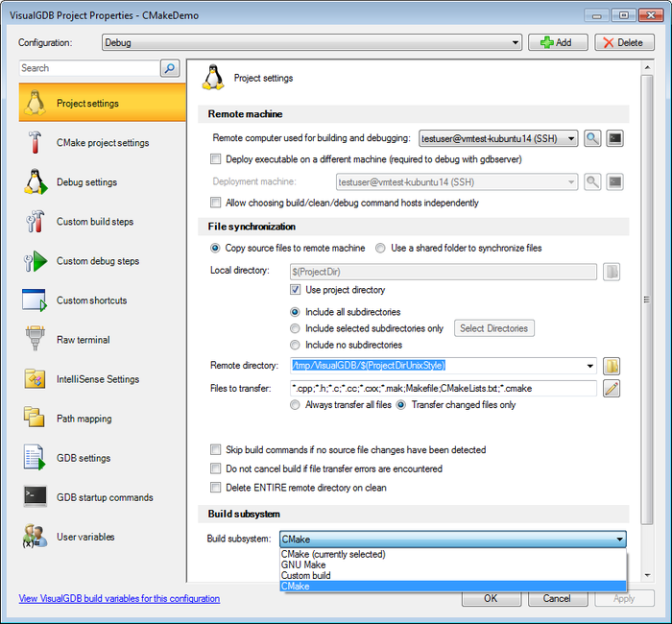Click the large penguin icon in Project settings header
The height and width of the screenshot is (624, 672).
pos(213,78)
